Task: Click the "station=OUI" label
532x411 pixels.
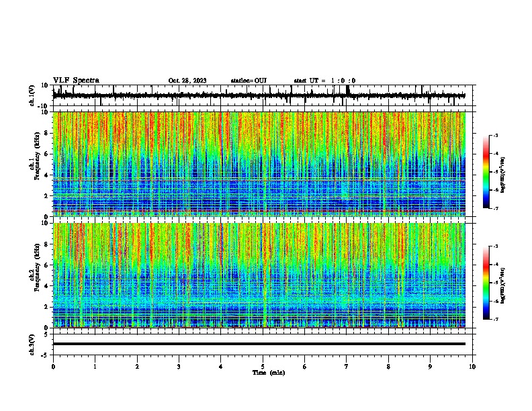Action: click(x=249, y=81)
